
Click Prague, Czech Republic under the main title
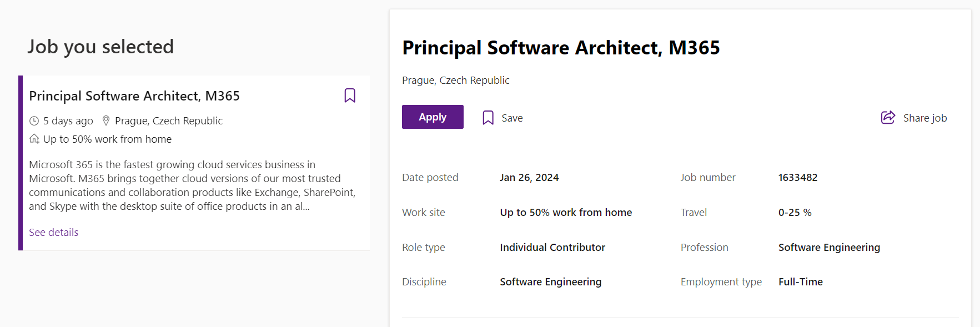pos(455,81)
